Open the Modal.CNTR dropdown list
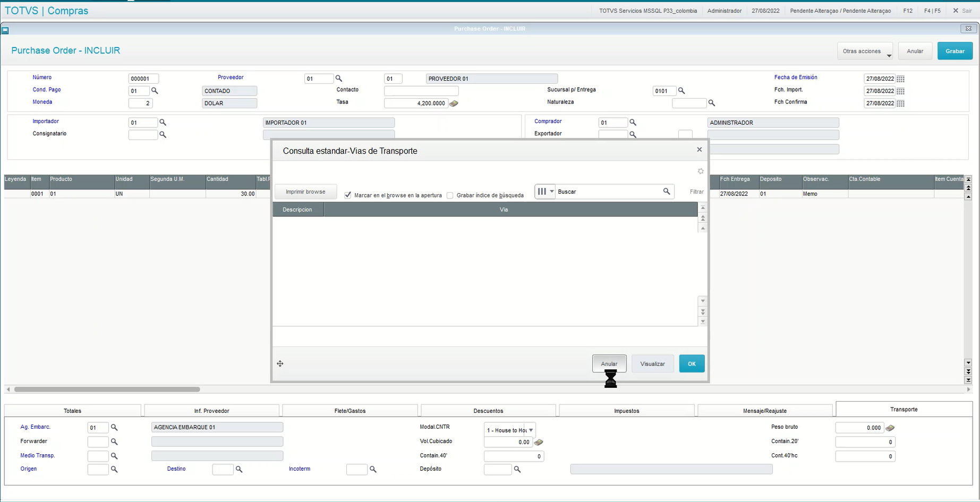980x502 pixels. coord(531,430)
